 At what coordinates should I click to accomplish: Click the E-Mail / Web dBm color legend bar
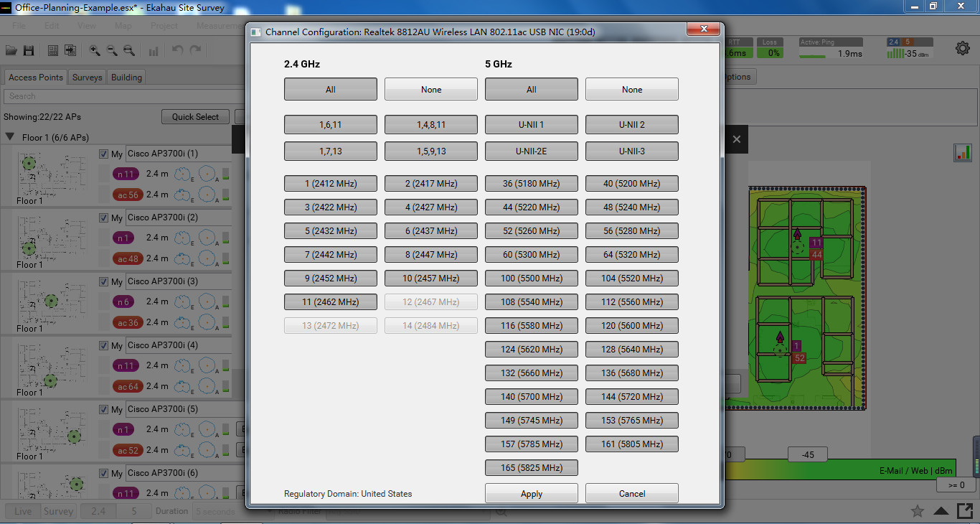click(839, 469)
